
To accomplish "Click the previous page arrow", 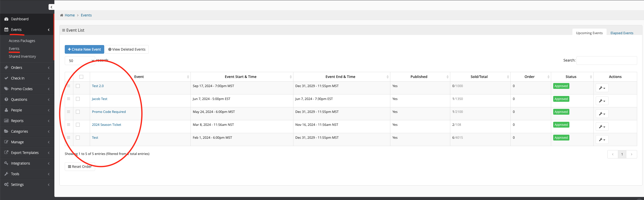I will (x=613, y=154).
